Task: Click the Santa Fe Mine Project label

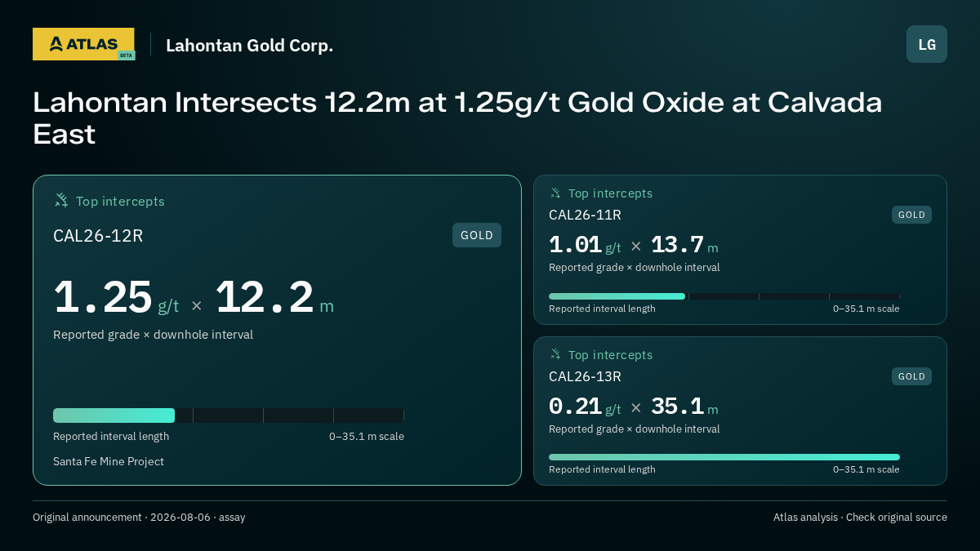Action: point(109,461)
